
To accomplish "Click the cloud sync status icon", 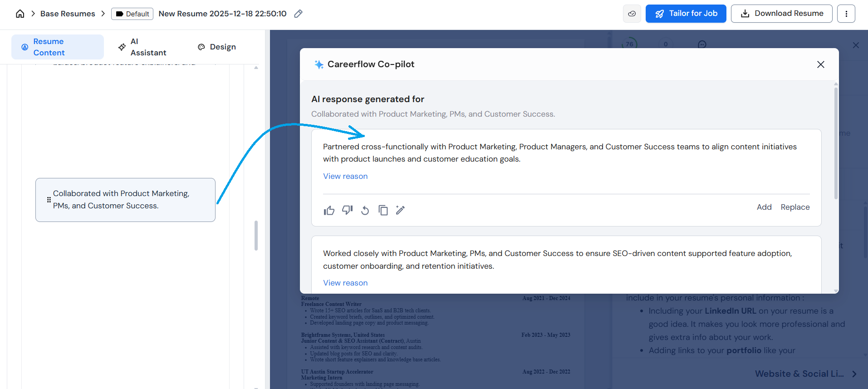I will click(x=632, y=14).
